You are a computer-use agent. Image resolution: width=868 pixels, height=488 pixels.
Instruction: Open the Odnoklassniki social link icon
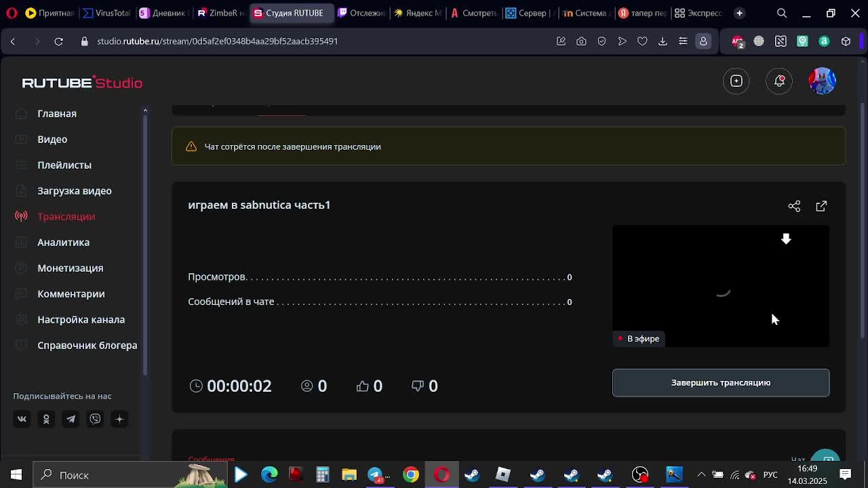[46, 419]
